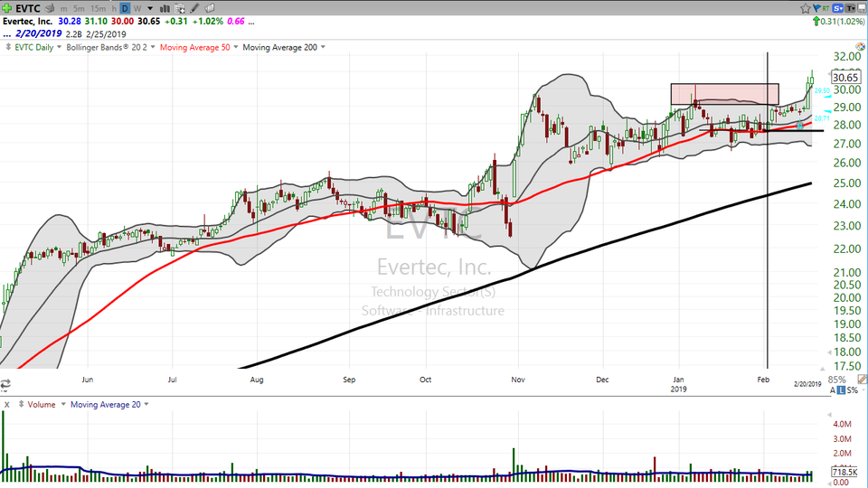The width and height of the screenshot is (868, 488).
Task: Click the 2/25/2019 date in the header
Action: [107, 34]
